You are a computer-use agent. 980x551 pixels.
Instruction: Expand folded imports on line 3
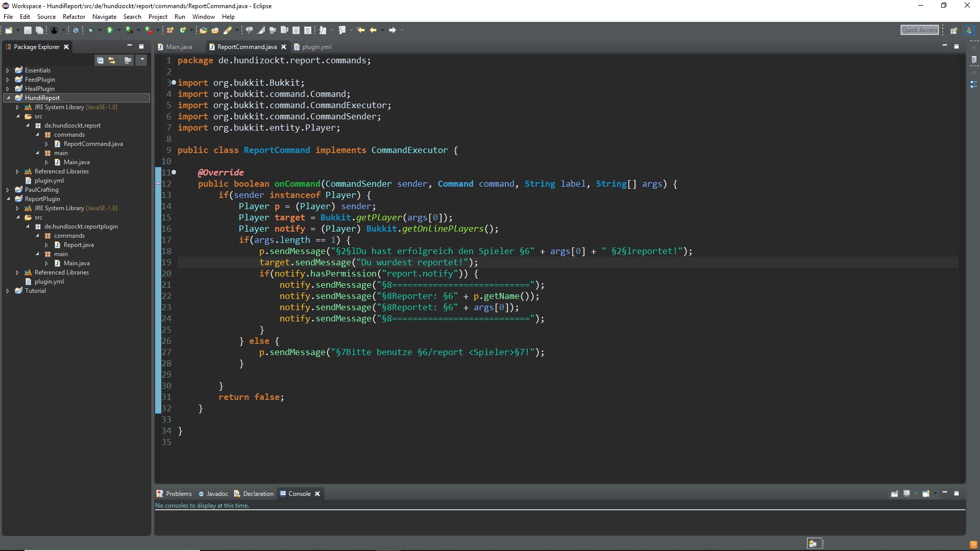pos(174,83)
